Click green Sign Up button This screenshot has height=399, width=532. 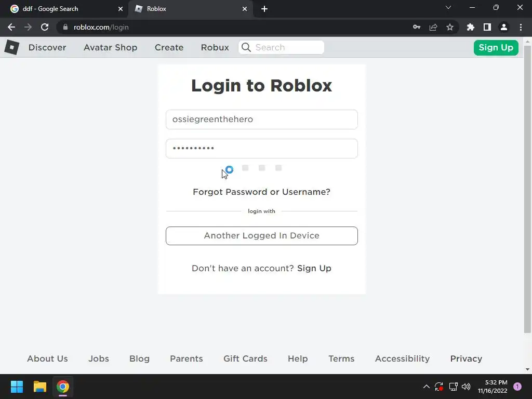[x=496, y=47]
